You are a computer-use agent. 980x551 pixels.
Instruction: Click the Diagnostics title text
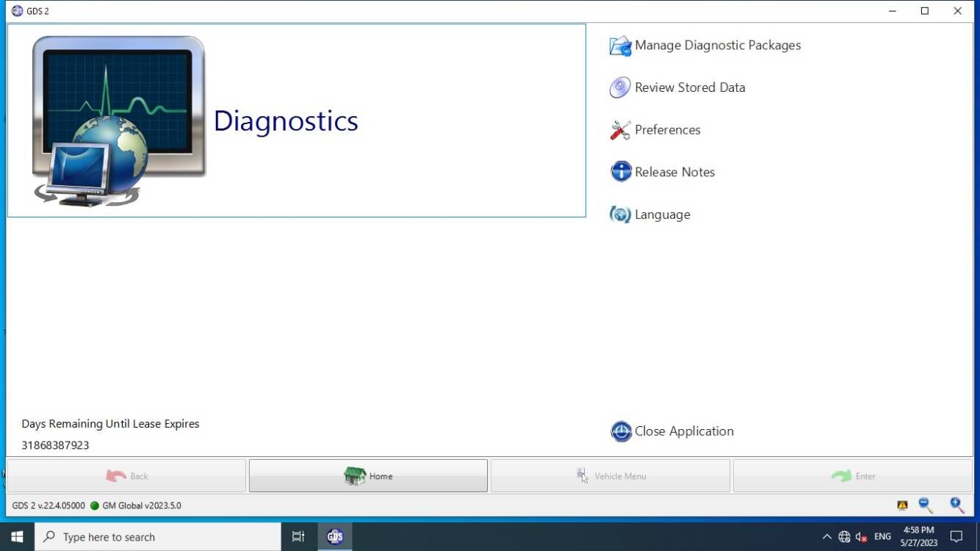(286, 121)
